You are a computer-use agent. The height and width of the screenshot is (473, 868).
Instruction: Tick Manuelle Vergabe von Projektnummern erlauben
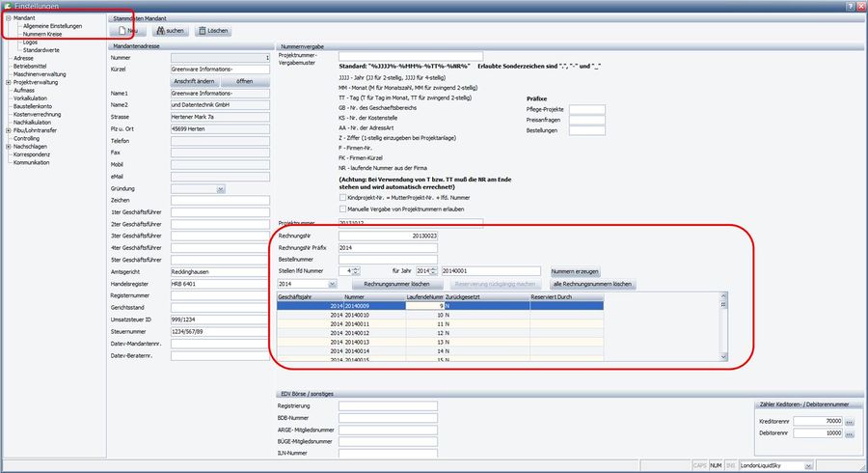343,209
